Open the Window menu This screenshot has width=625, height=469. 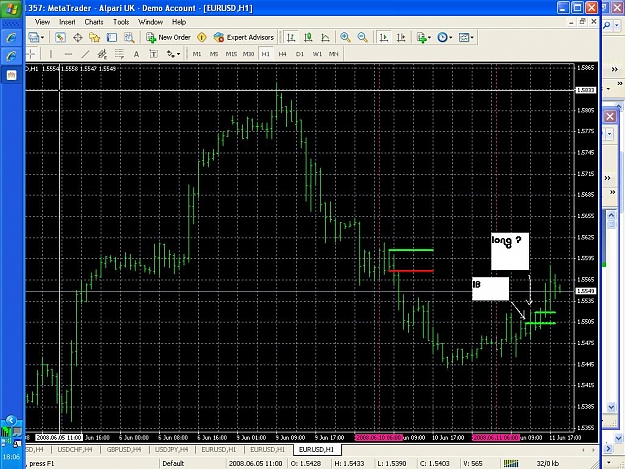click(150, 22)
